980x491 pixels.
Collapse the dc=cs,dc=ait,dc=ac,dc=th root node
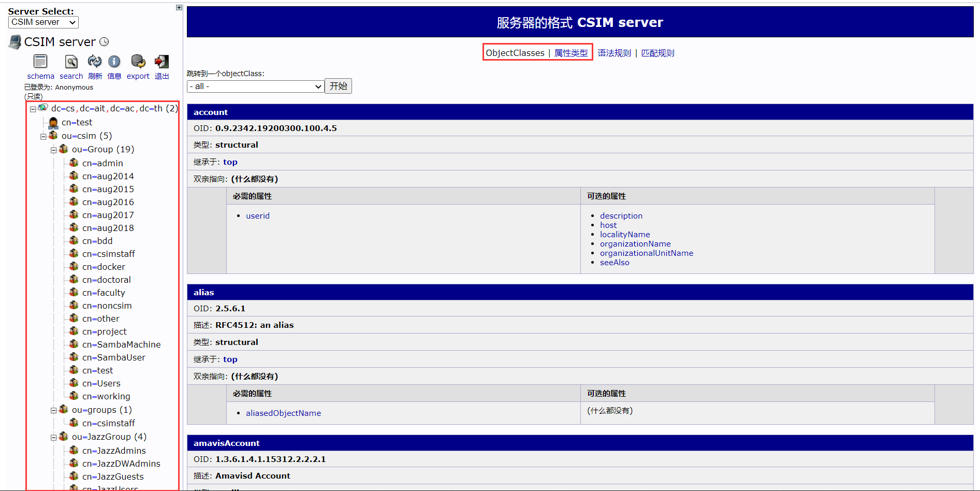pyautogui.click(x=33, y=109)
